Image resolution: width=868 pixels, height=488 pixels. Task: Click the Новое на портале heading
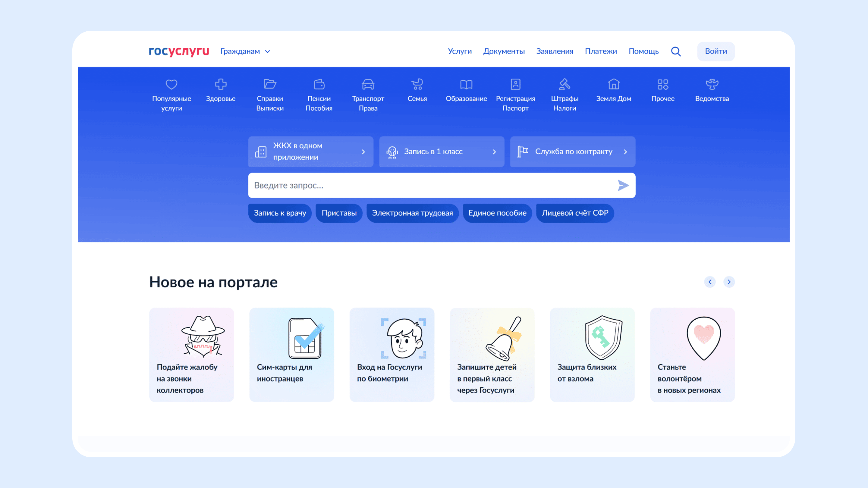pyautogui.click(x=213, y=282)
